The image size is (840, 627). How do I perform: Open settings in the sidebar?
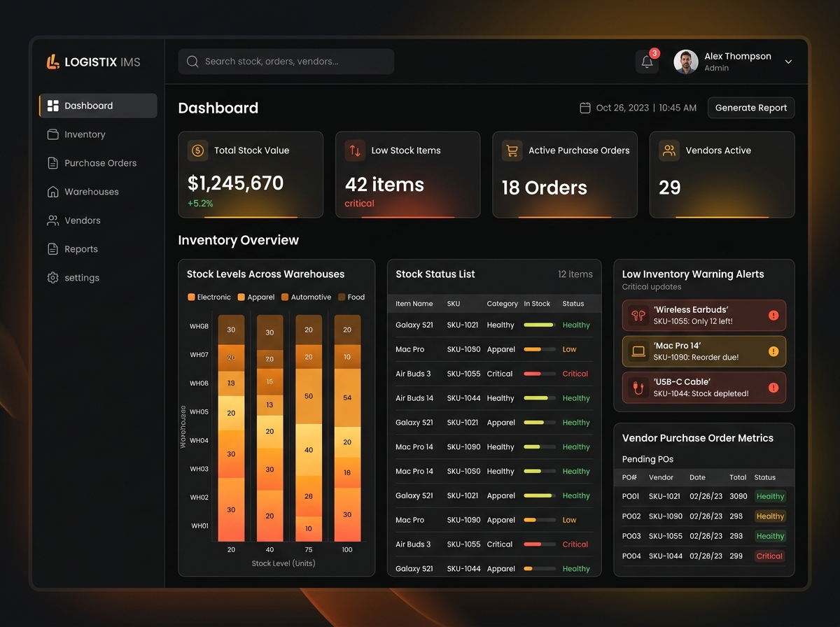point(98,278)
